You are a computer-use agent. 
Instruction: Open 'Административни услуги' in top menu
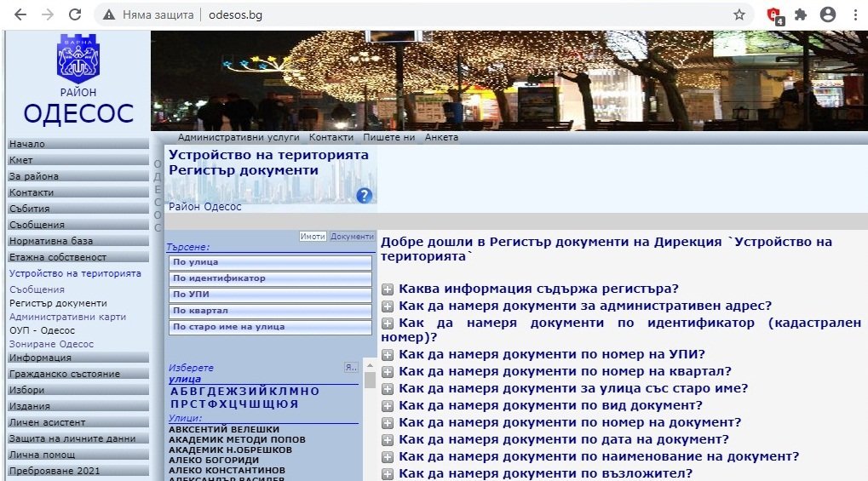tap(239, 137)
